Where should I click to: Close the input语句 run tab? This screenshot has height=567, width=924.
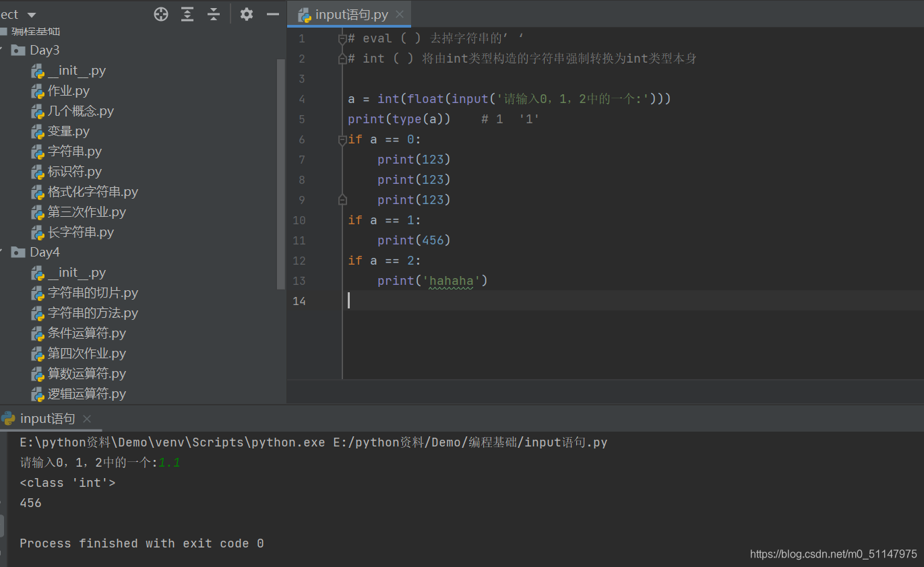pyautogui.click(x=86, y=418)
